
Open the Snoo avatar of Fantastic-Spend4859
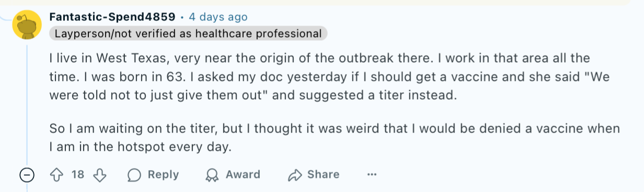point(27,25)
